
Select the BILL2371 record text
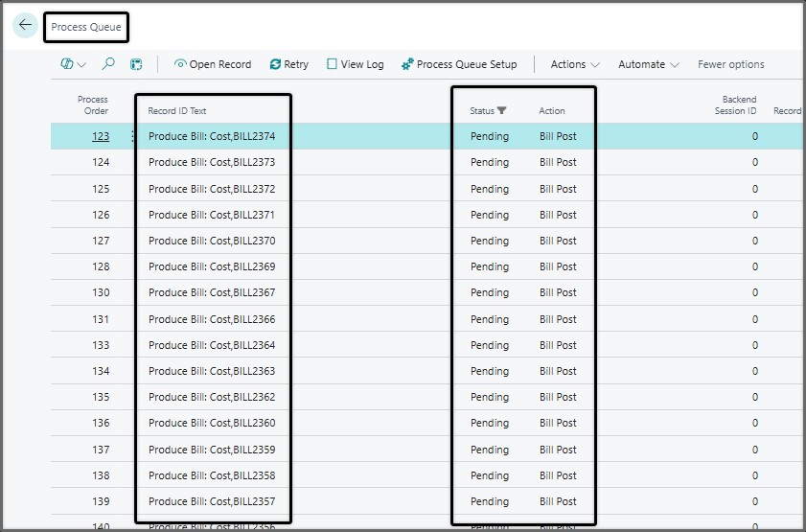click(212, 215)
